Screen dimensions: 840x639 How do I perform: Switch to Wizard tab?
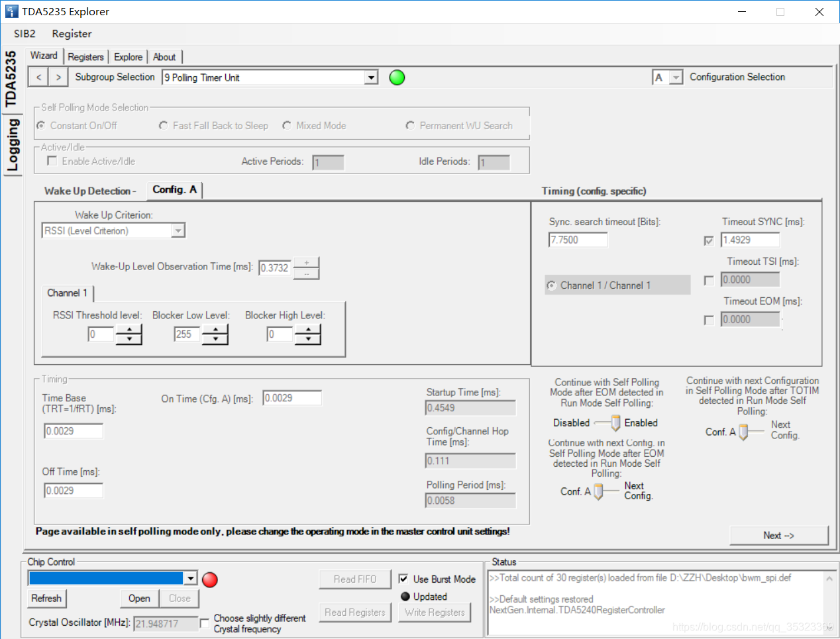pyautogui.click(x=44, y=56)
